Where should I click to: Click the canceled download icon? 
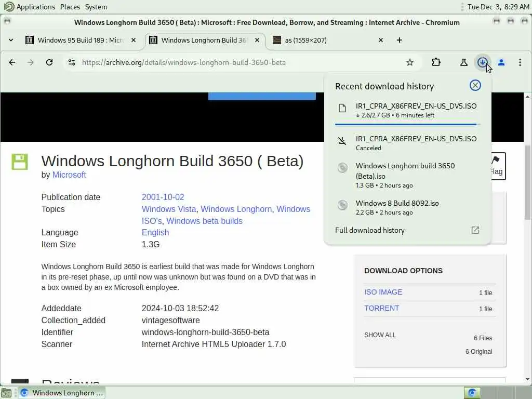coord(342,141)
